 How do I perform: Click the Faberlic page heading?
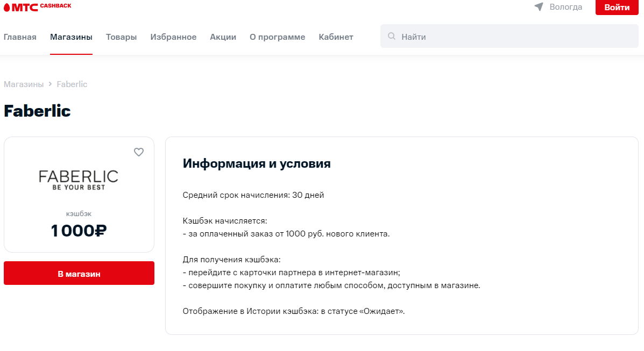(x=37, y=111)
